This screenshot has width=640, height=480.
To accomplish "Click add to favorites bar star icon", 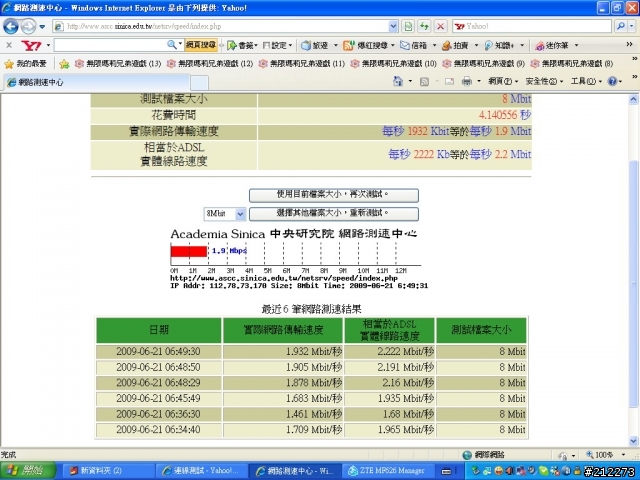I will [x=64, y=64].
